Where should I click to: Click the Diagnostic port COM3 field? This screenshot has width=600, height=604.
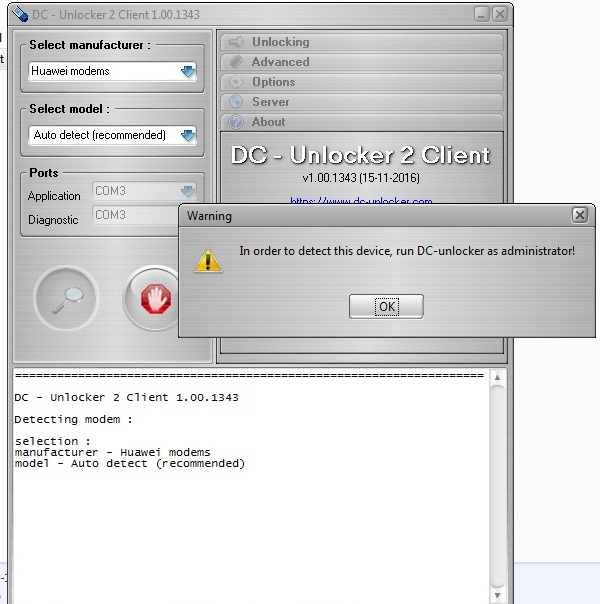(136, 215)
